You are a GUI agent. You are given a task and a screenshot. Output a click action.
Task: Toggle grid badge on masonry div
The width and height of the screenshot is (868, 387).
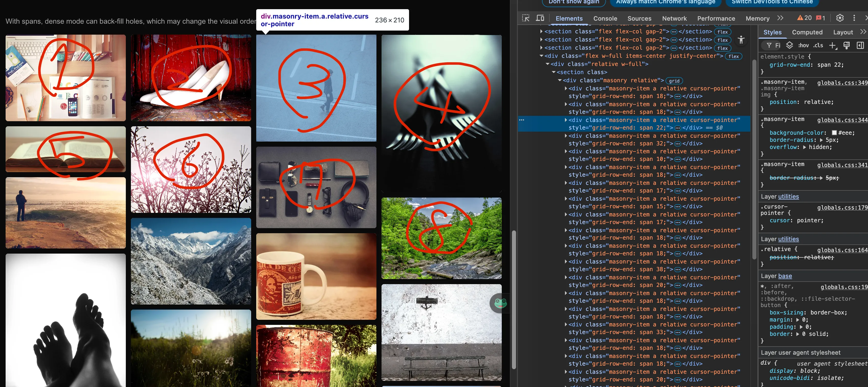tap(674, 81)
